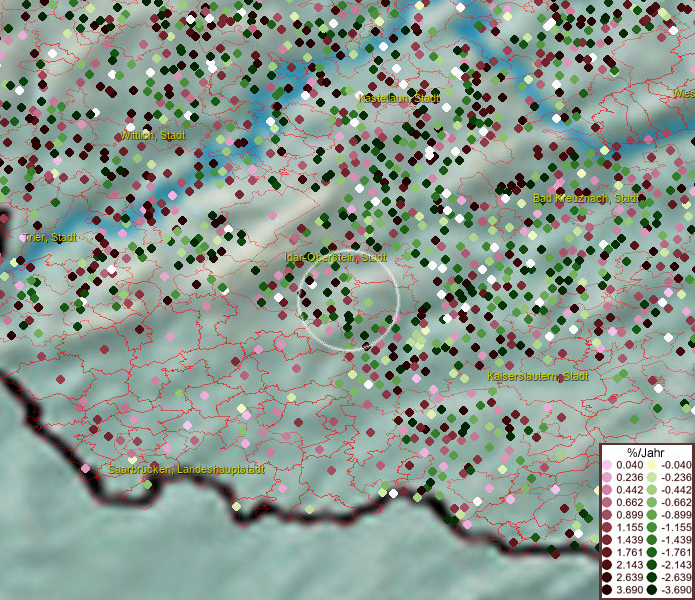
Task: Select the 0.442 legend color dot
Action: [607, 490]
